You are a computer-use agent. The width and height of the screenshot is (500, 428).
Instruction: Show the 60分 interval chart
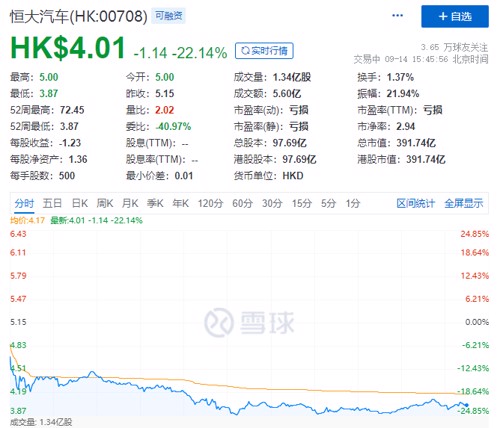242,203
